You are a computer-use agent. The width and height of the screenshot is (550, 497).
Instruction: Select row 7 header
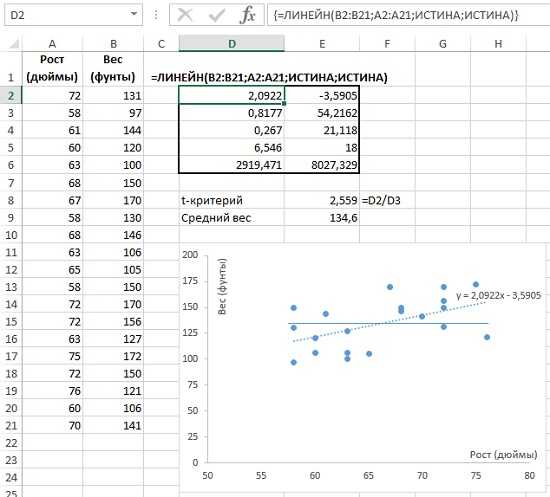coord(11,183)
